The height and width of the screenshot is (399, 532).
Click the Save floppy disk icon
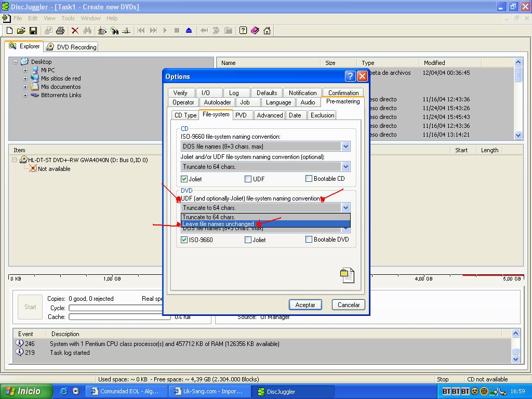(33, 31)
